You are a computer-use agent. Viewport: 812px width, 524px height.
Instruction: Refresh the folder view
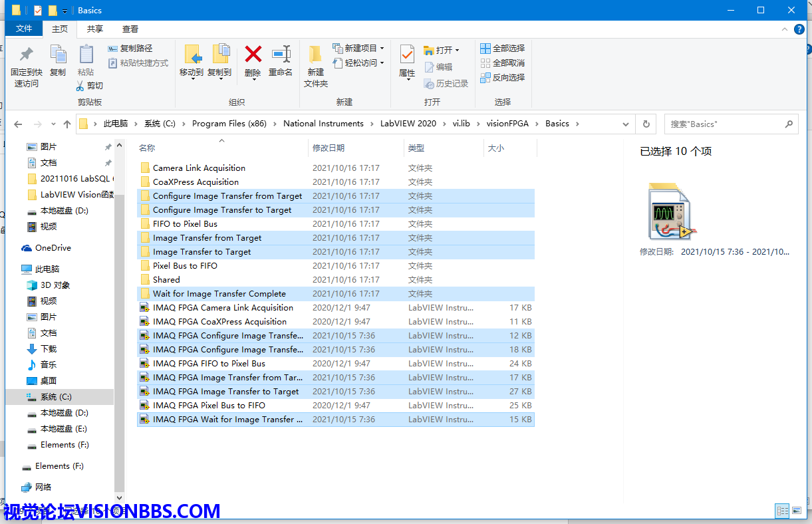tap(646, 124)
